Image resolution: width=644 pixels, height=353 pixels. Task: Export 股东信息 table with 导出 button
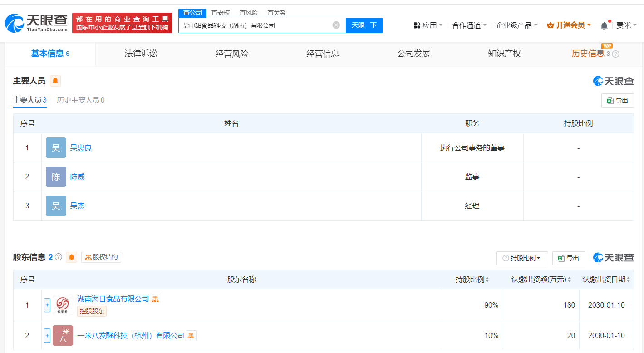[568, 258]
